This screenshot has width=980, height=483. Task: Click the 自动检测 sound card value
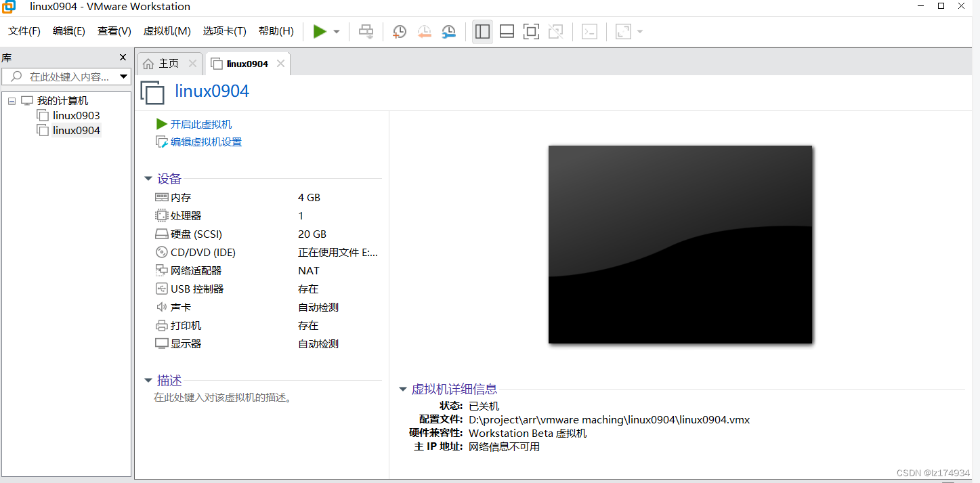(x=318, y=308)
